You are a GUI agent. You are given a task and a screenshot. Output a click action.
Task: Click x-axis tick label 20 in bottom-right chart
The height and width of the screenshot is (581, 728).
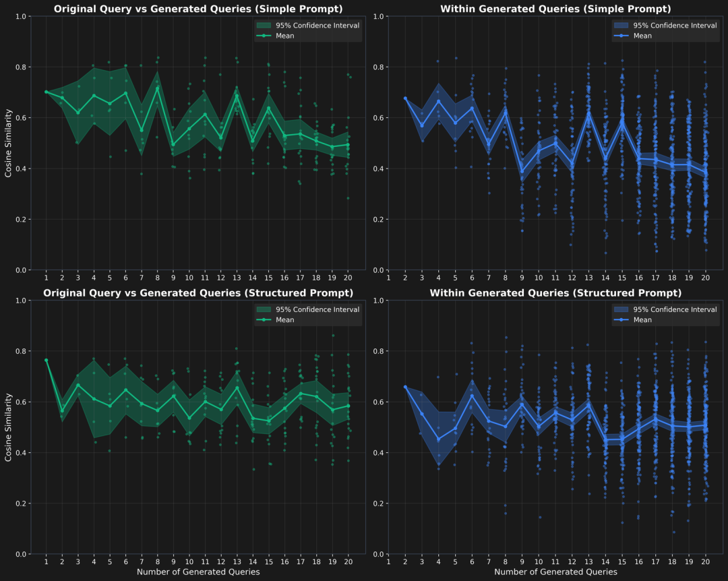pos(705,562)
